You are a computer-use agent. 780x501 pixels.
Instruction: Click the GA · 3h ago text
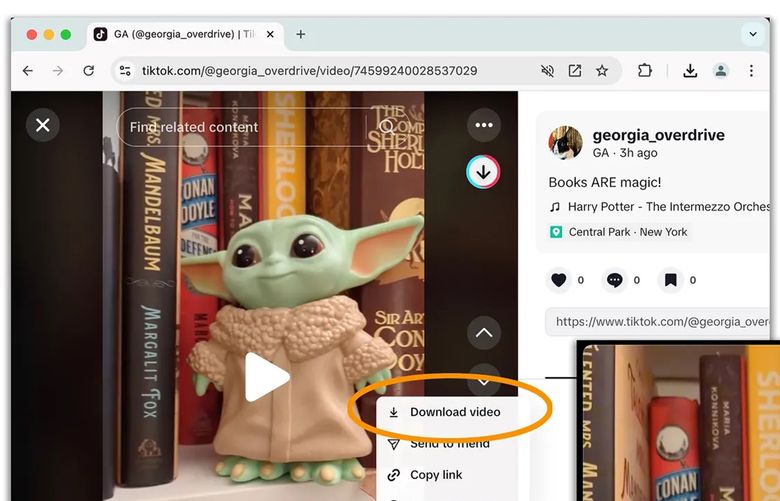coord(625,153)
